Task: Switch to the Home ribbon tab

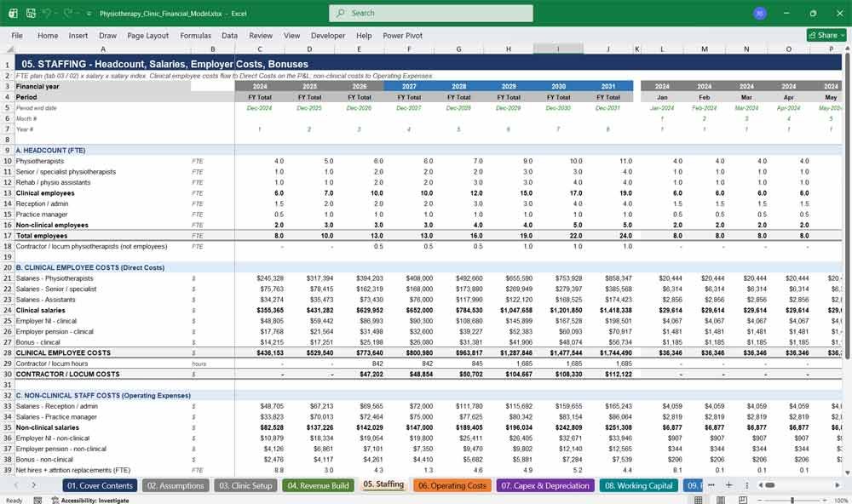Action: (48, 35)
